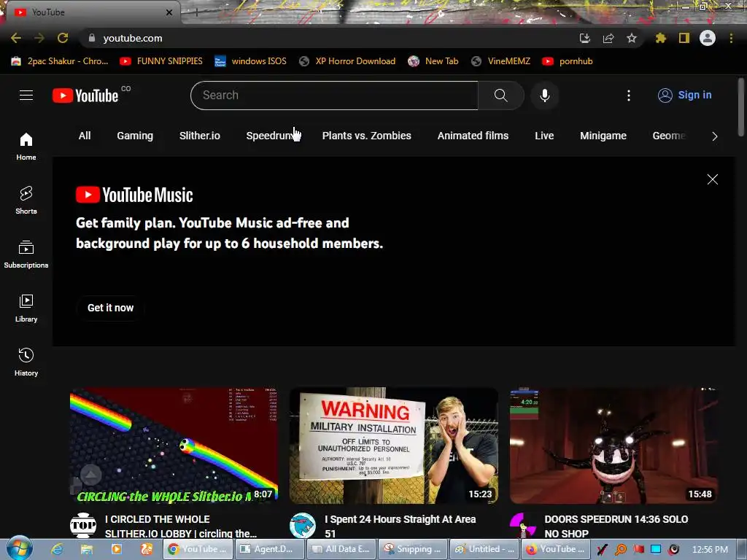Click the taskbar clock 12:56 PM
747x560 pixels.
(x=710, y=549)
